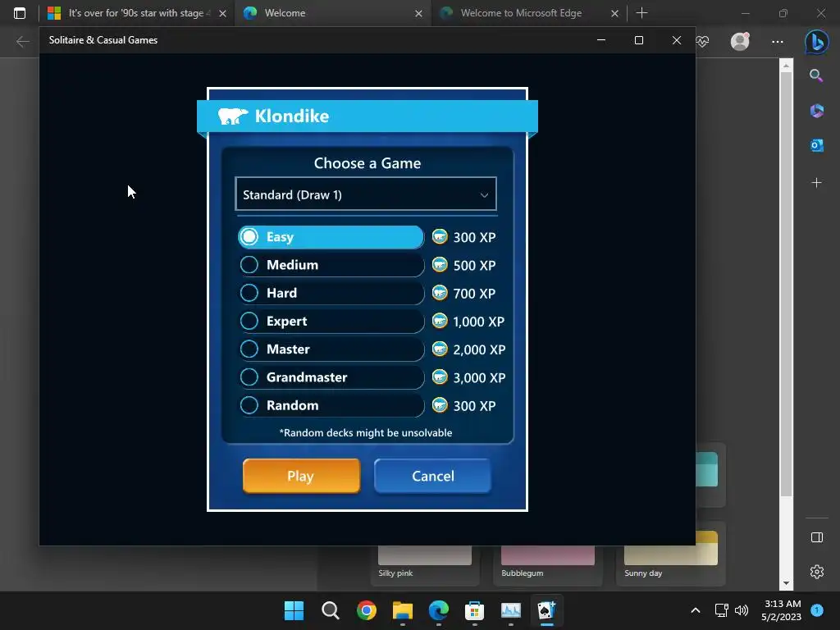This screenshot has width=840, height=630.
Task: Click the XP coin icon beside 2,000 XP
Action: 440,349
